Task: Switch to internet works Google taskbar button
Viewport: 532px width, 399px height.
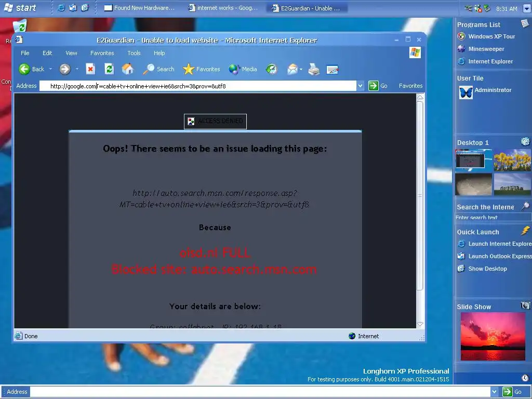Action: [223, 8]
